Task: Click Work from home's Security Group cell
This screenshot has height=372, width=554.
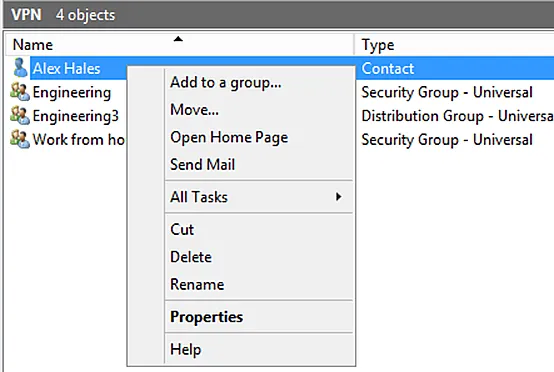Action: [447, 140]
